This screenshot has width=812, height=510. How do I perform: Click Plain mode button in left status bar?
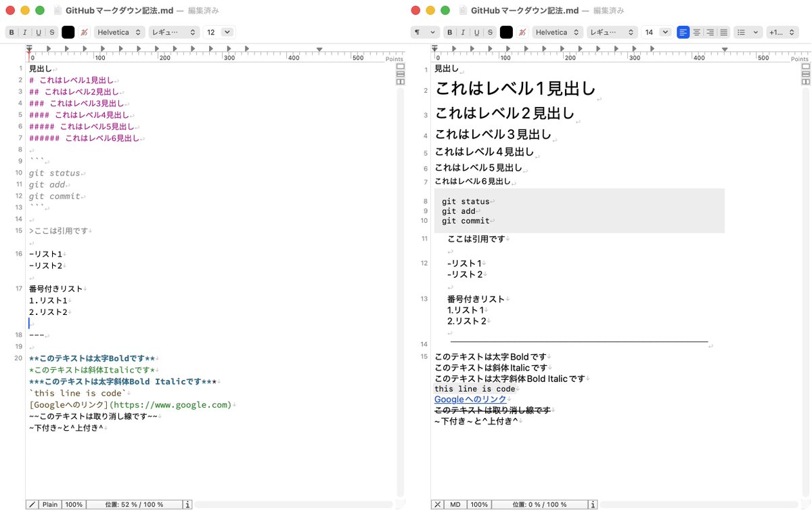(50, 505)
